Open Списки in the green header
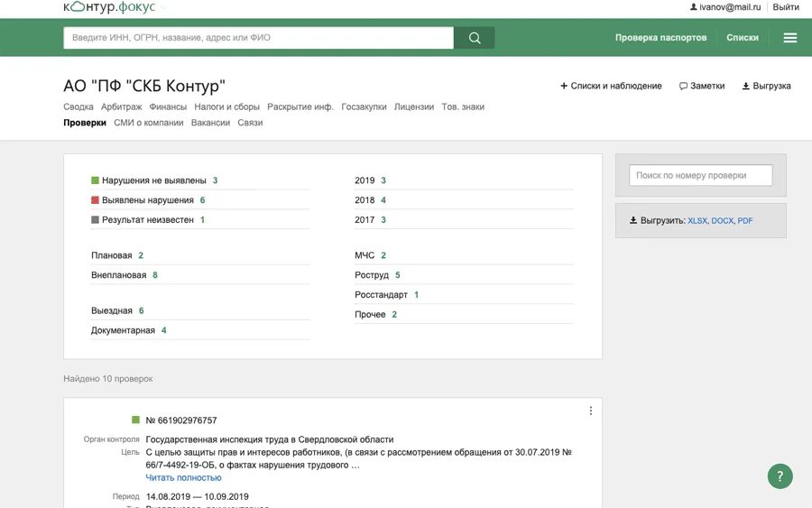This screenshot has height=508, width=812. click(743, 38)
